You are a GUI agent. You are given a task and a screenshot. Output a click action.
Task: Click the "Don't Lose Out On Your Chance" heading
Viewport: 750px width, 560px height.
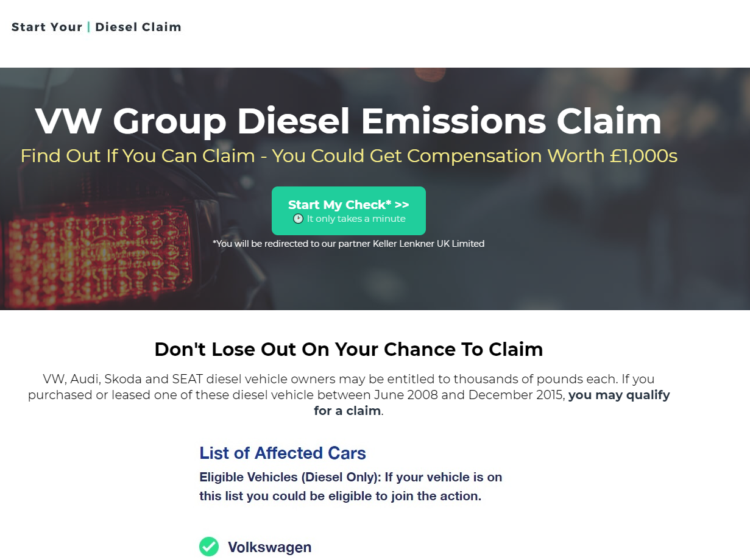[x=348, y=349]
